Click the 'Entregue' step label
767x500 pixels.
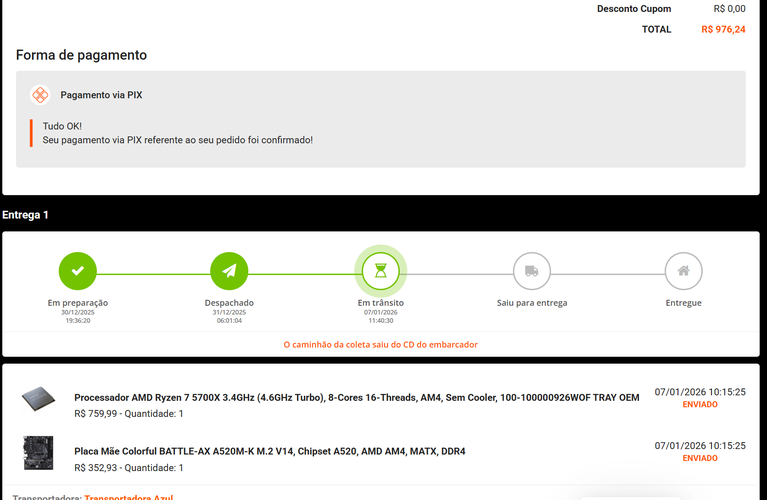(683, 303)
